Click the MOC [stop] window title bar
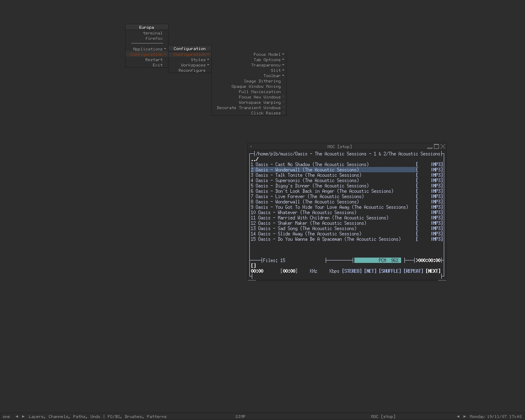The height and width of the screenshot is (420, 525). 340,147
